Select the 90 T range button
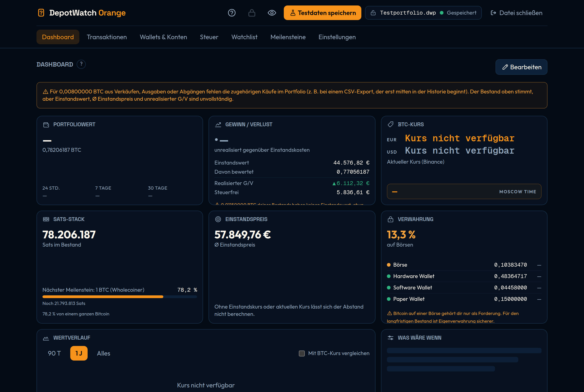Viewport: 584px width, 392px height. [x=54, y=353]
